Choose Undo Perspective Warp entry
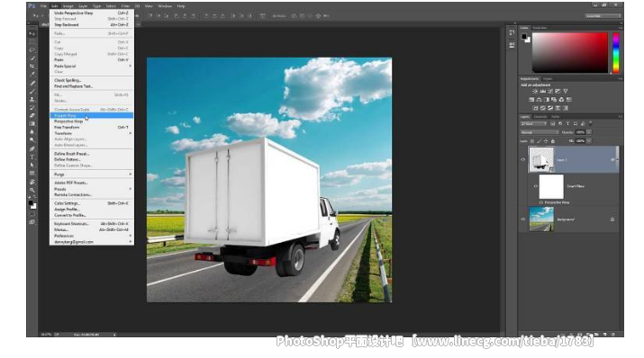This screenshot has width=644, height=358. (x=92, y=13)
